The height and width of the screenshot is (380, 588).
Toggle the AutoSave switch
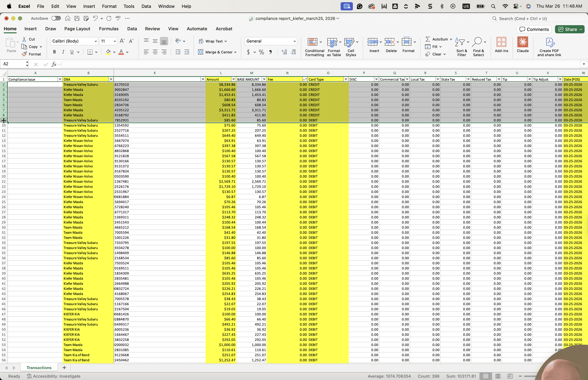56,18
